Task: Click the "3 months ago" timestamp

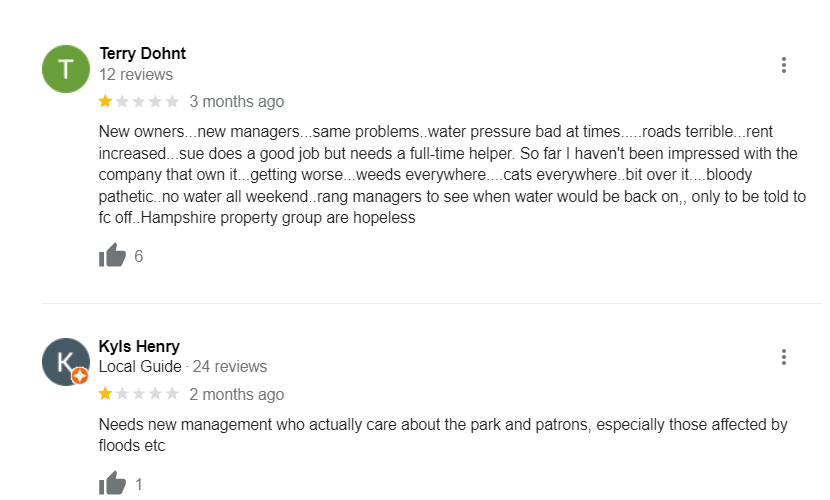Action: [236, 101]
